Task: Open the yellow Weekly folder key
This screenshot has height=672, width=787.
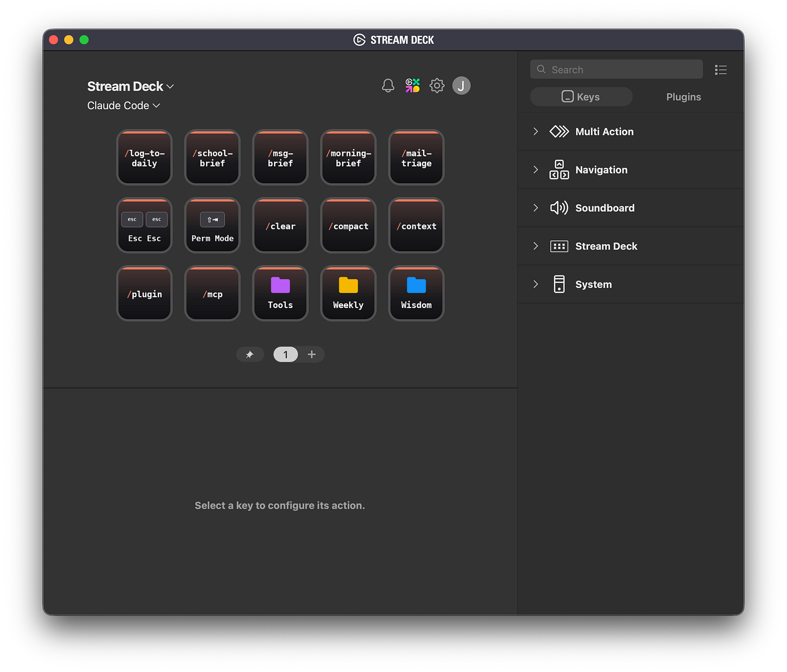Action: click(349, 294)
